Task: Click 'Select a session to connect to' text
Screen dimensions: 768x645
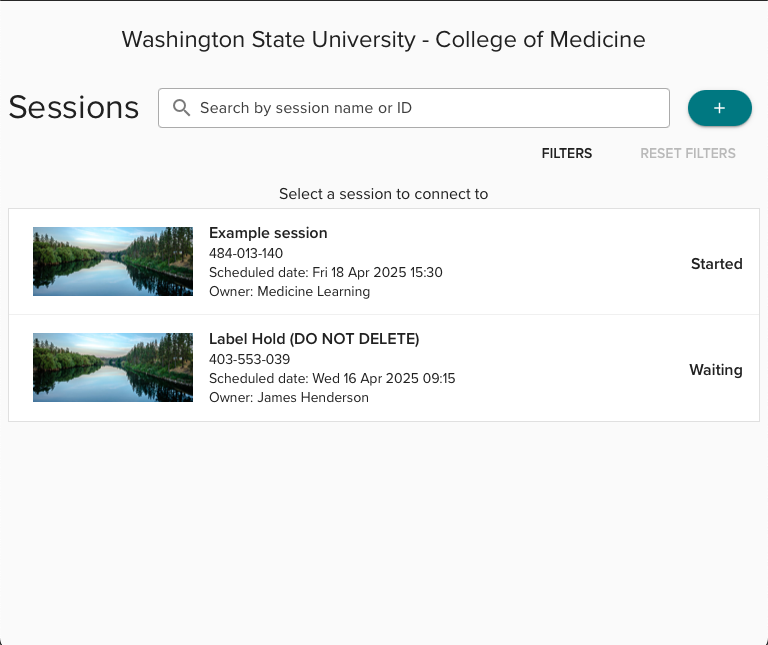Action: pyautogui.click(x=384, y=194)
